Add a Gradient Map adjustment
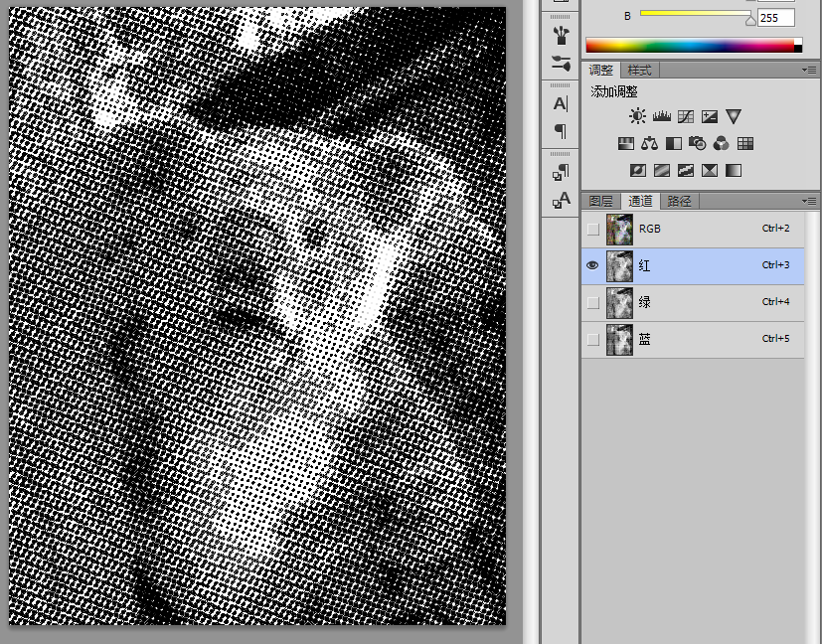Viewport: 822px width, 644px height. point(734,170)
